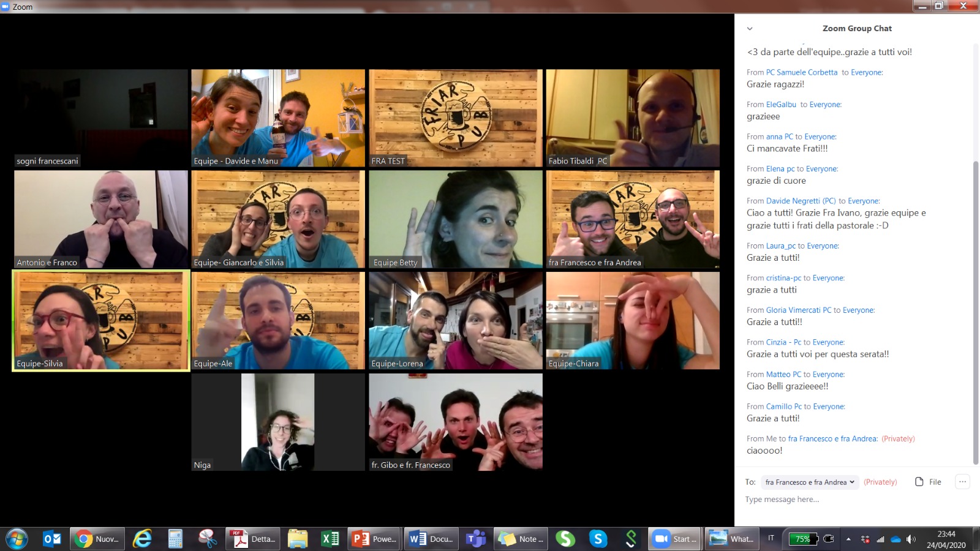Click sender name 'Davide Negretti (PC)' in chat
Screen dimensions: 980x551
pyautogui.click(x=801, y=201)
